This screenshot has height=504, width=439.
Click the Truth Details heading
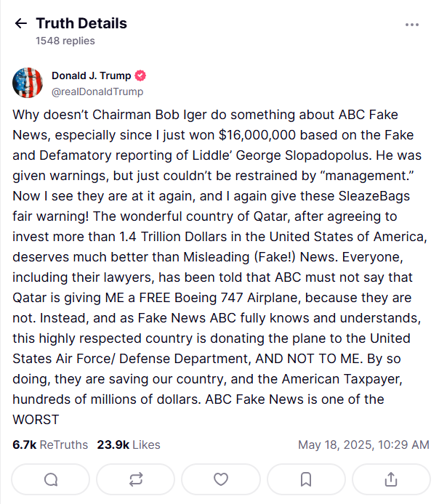tap(81, 23)
